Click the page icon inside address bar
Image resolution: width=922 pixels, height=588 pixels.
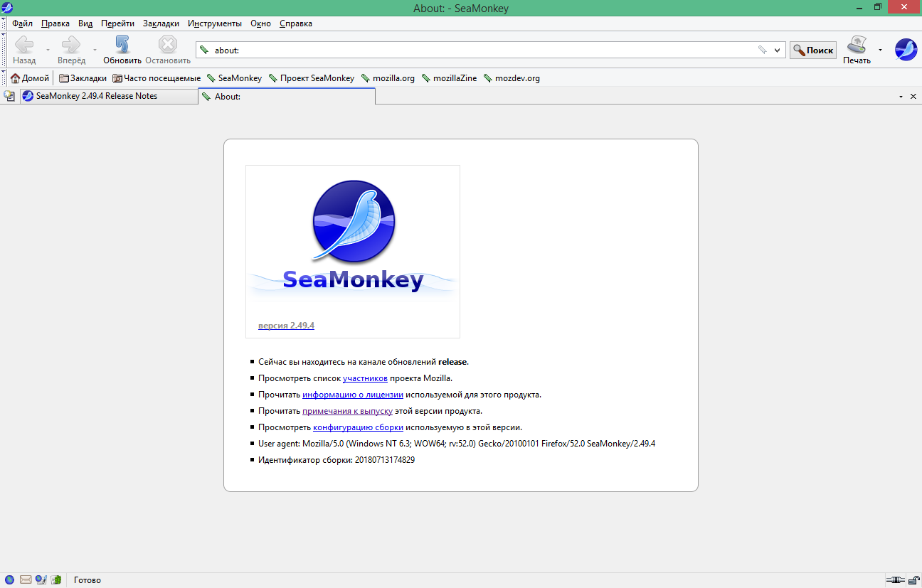(205, 50)
